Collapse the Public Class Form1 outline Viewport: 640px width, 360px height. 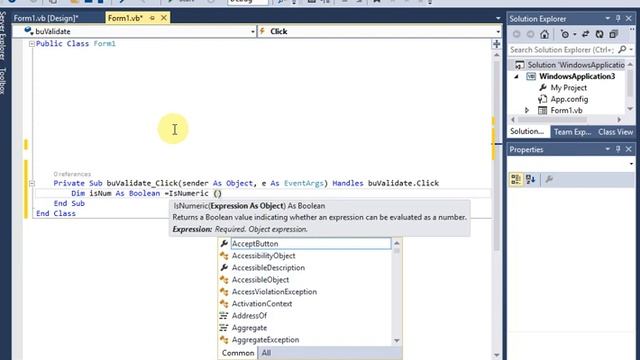[32, 44]
